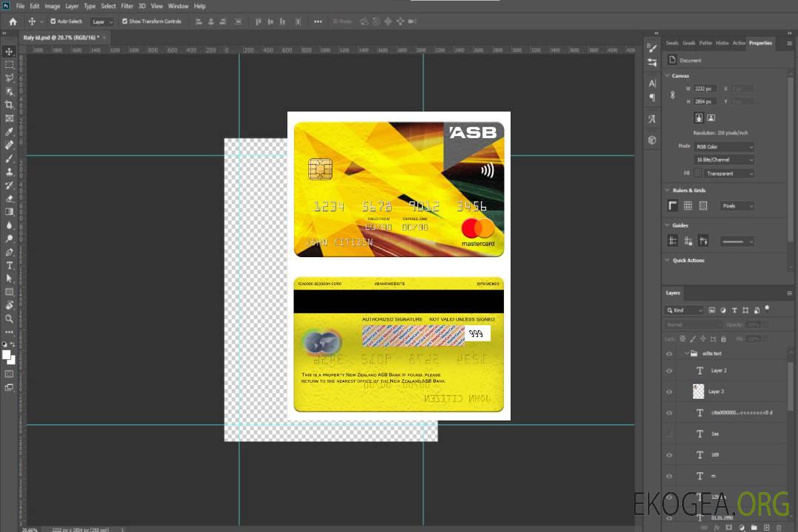Image resolution: width=798 pixels, height=532 pixels.
Task: Open the Character panel icon
Action: click(x=652, y=83)
